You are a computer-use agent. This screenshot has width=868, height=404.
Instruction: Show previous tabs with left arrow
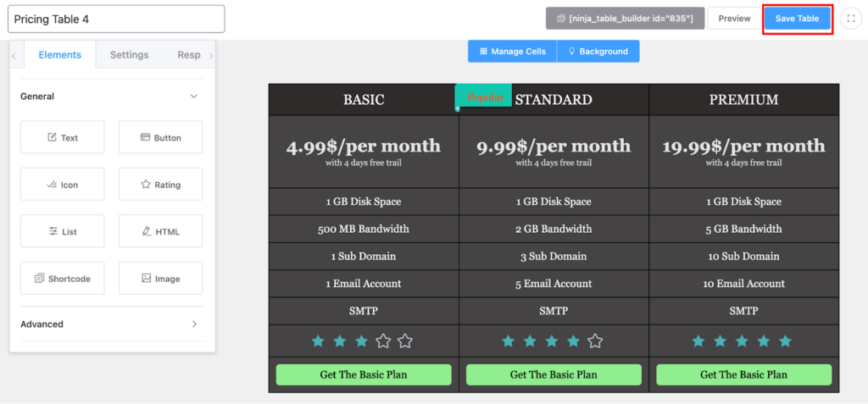coord(14,55)
